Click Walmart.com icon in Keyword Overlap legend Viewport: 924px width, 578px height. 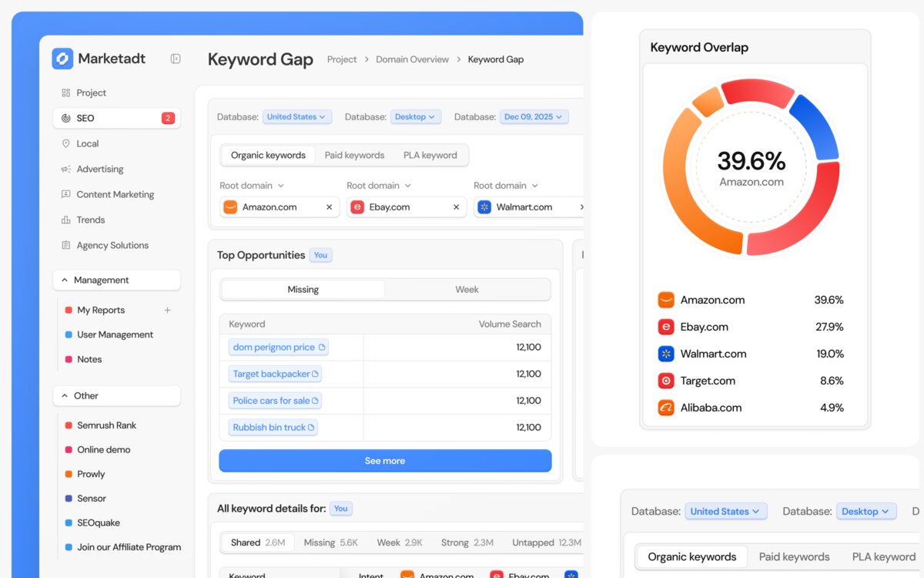tap(666, 354)
